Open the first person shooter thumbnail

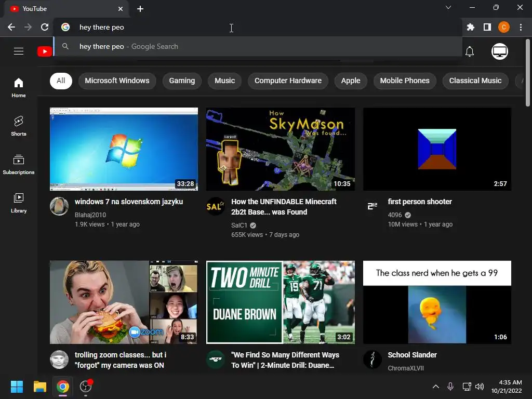pos(437,149)
